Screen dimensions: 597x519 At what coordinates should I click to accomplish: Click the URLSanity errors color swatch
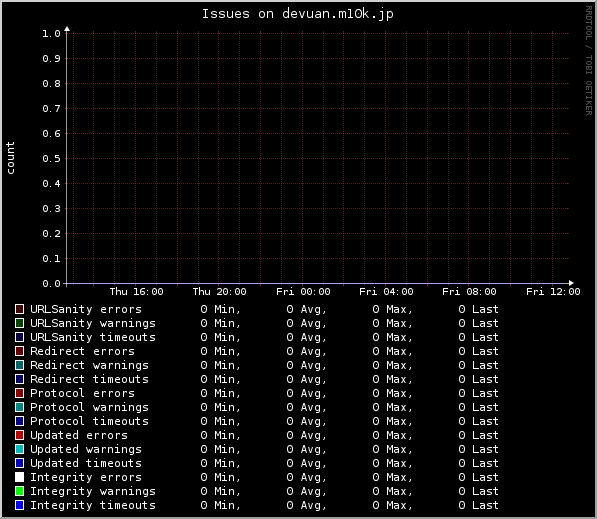19,309
